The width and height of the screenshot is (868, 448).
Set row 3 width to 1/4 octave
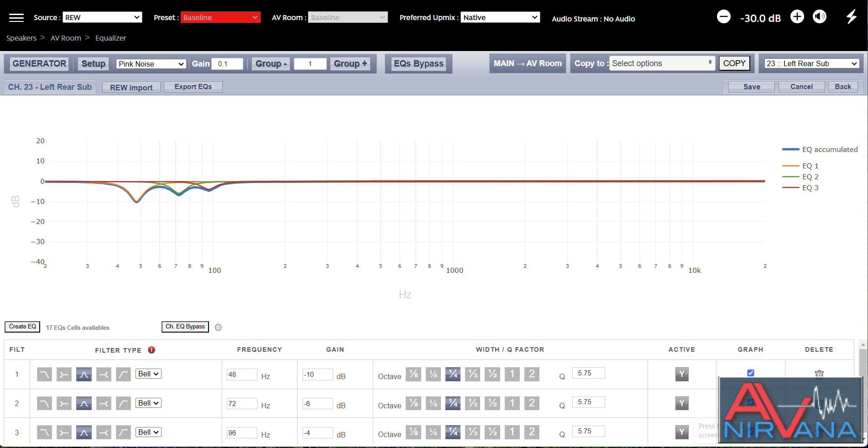point(453,432)
